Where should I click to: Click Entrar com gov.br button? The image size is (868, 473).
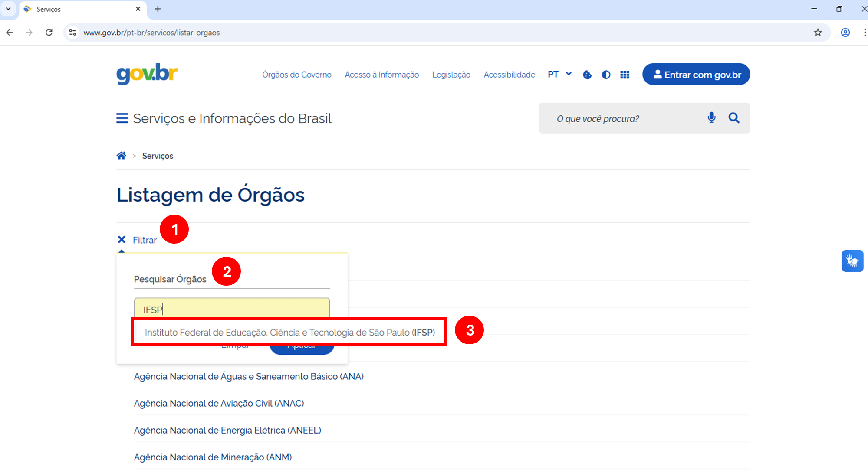tap(696, 75)
